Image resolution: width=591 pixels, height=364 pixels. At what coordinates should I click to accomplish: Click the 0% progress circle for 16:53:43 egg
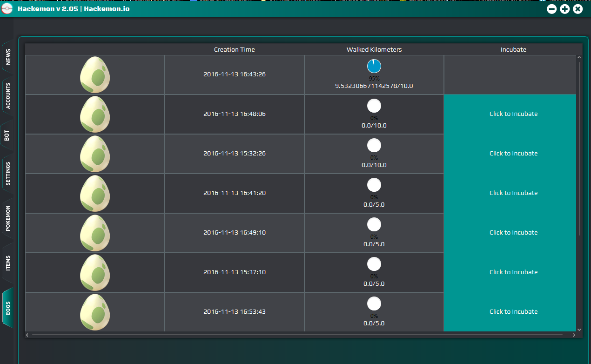click(x=374, y=303)
